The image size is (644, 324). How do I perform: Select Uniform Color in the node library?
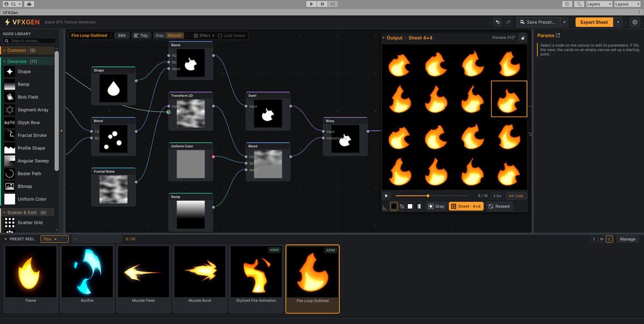pos(28,199)
